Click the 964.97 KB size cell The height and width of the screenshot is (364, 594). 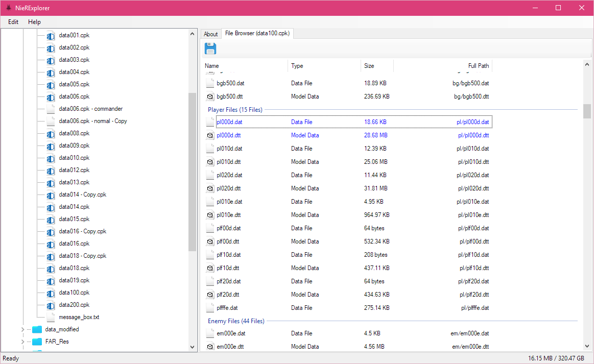pyautogui.click(x=377, y=215)
